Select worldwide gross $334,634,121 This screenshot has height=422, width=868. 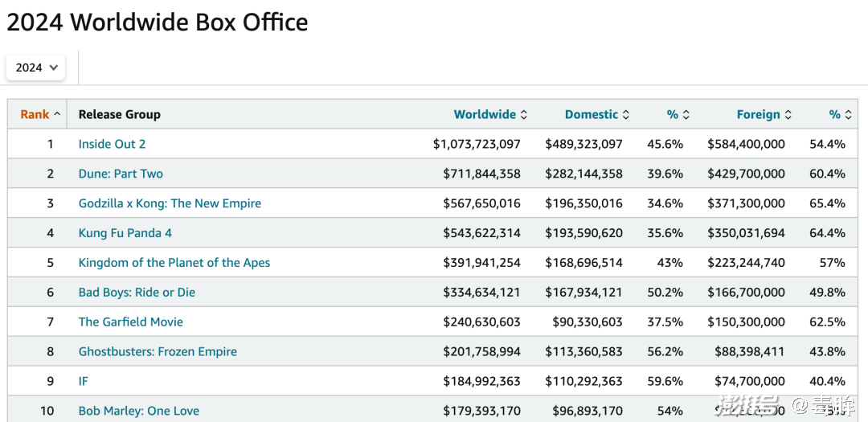click(x=481, y=293)
